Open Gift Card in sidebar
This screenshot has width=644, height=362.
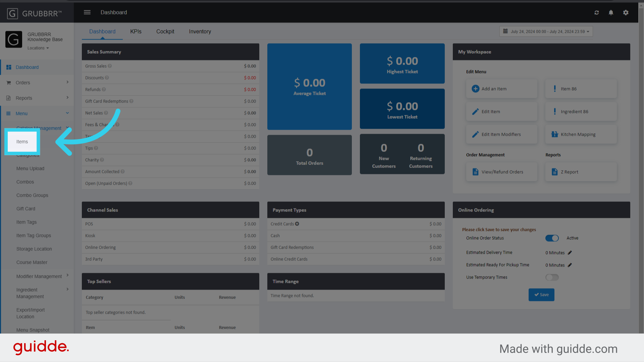(26, 209)
